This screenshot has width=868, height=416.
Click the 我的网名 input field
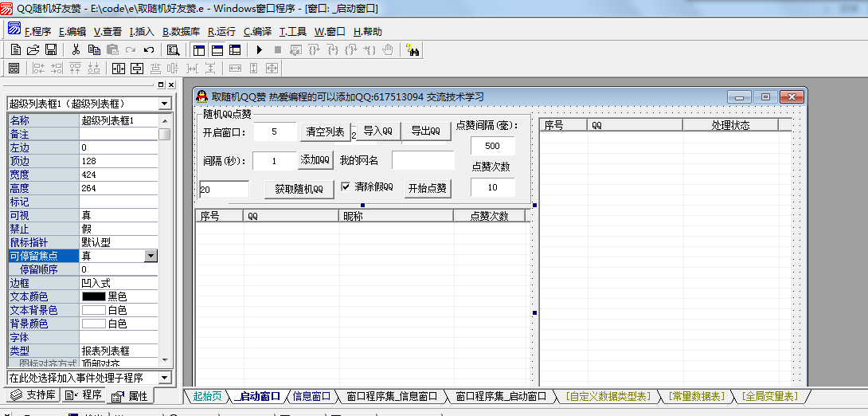423,160
